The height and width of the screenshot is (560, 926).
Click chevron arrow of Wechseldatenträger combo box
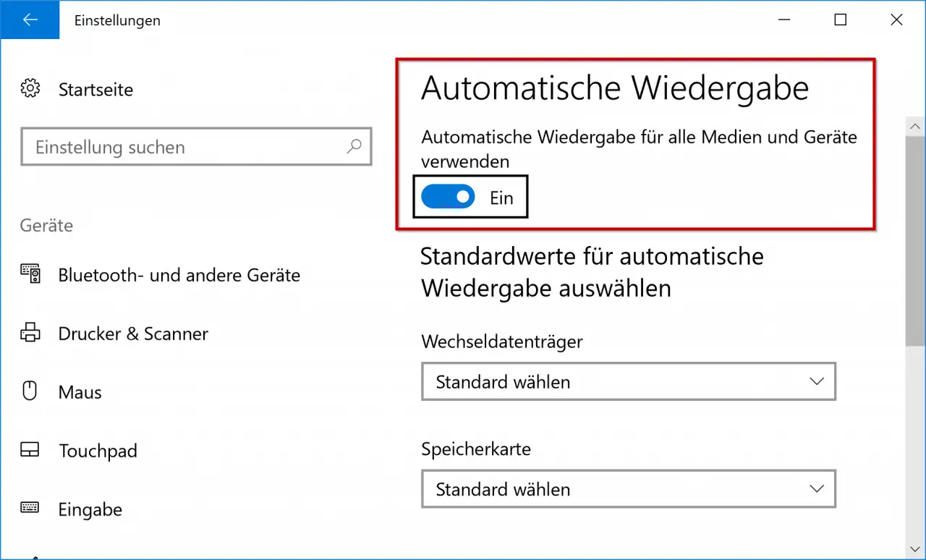pos(817,381)
